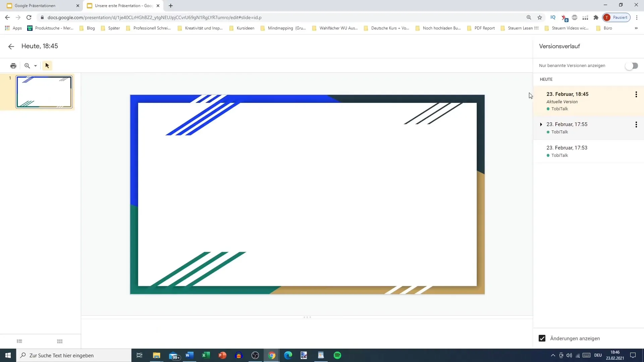Click the speaker notes resize handle dots
The image size is (644, 362).
point(307,317)
